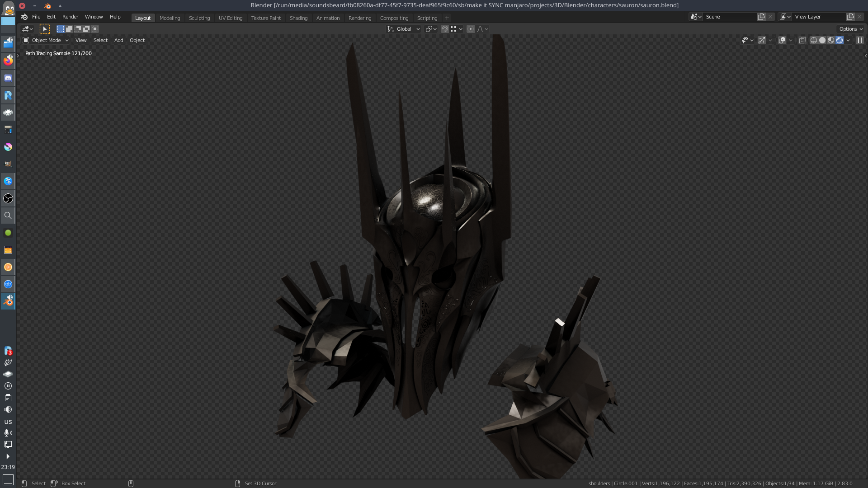
Task: Create a new scene copy
Action: (761, 17)
